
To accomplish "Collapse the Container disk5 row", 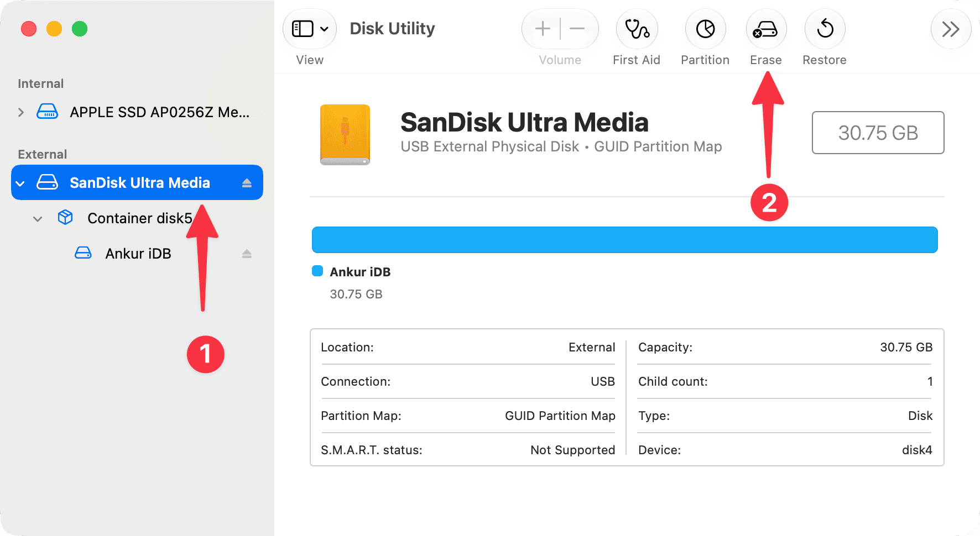I will pos(38,219).
